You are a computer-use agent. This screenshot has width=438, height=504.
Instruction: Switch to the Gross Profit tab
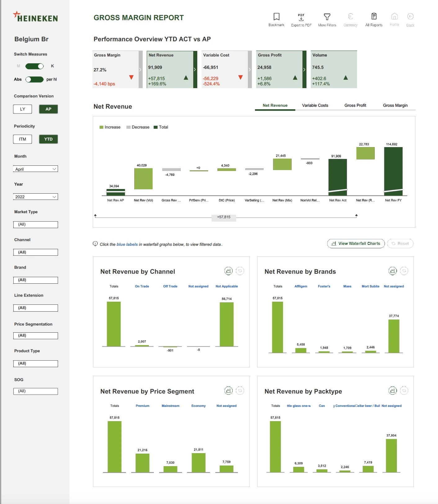pos(355,106)
